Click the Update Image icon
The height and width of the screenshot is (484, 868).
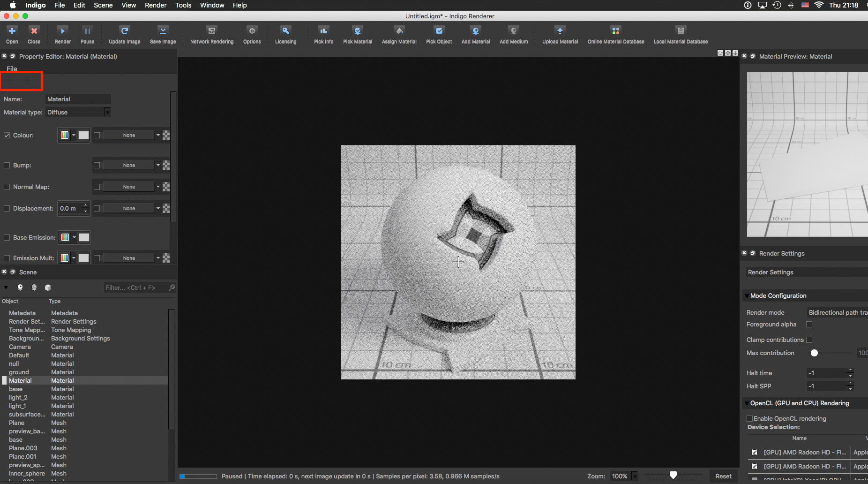point(124,34)
